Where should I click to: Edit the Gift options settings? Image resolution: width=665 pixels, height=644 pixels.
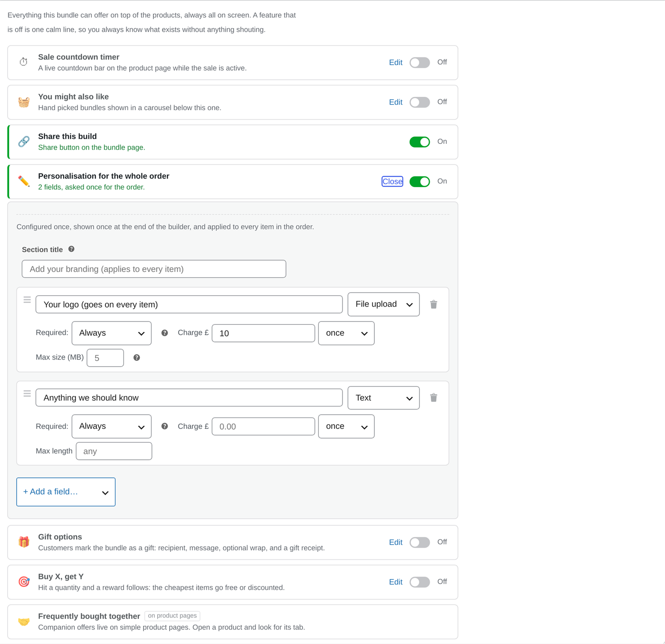396,542
